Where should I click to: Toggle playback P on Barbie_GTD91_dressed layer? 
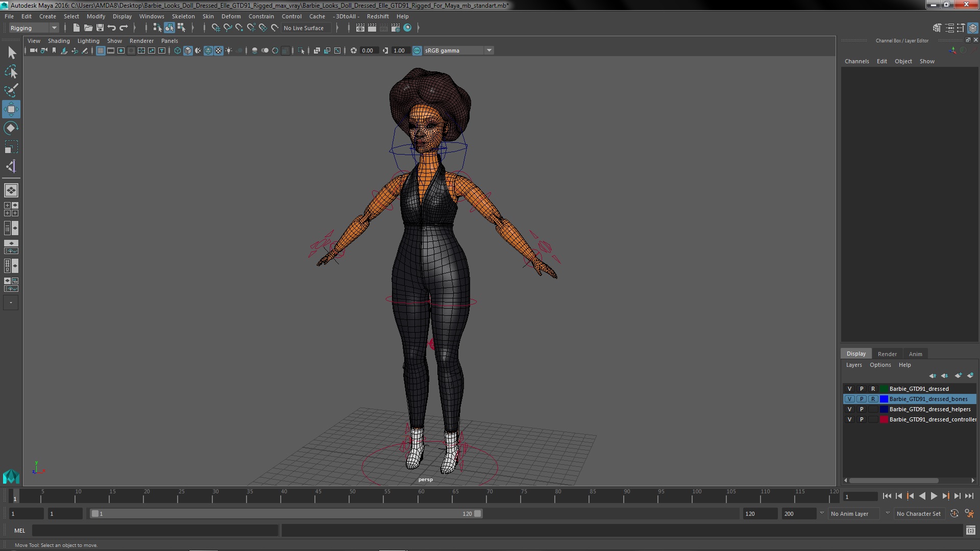pyautogui.click(x=862, y=389)
